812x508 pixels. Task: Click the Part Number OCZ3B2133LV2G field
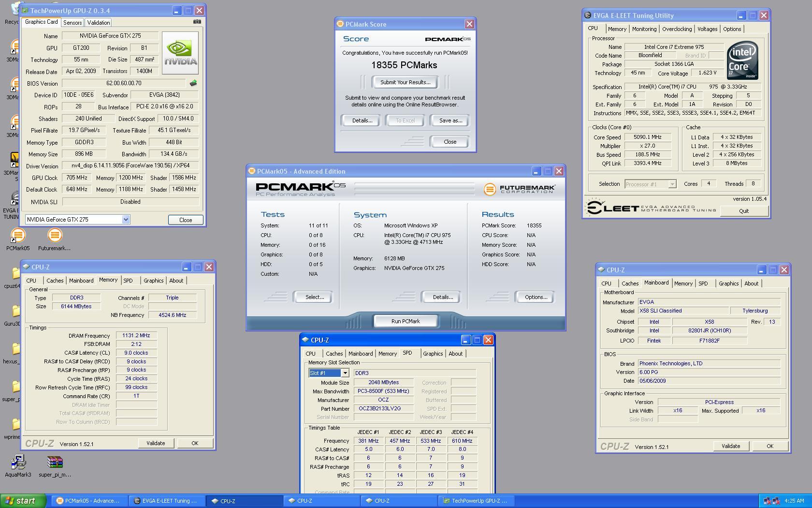click(384, 408)
